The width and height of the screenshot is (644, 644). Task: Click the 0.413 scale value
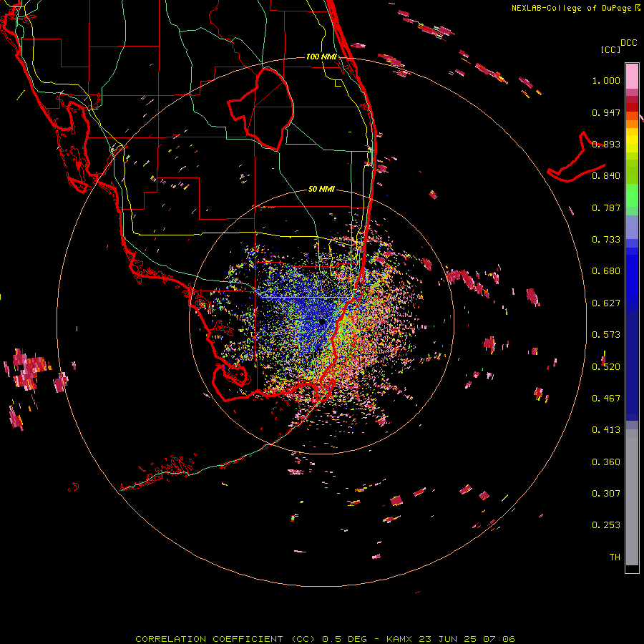pyautogui.click(x=606, y=430)
